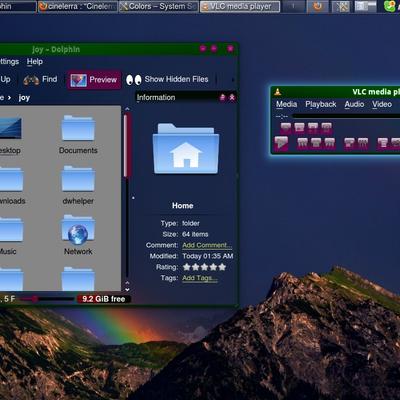The width and height of the screenshot is (400, 400).
Task: Click the VLC cone icon in title bar
Action: tap(277, 92)
